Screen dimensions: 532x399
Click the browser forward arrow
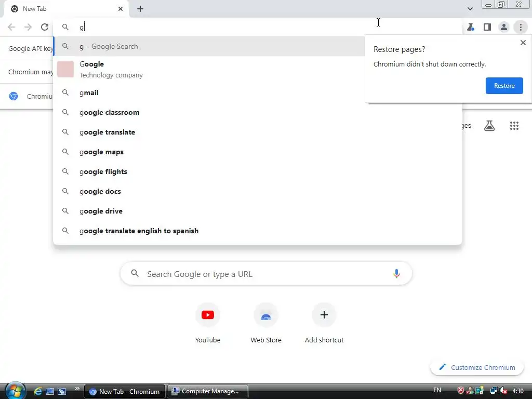[28, 27]
